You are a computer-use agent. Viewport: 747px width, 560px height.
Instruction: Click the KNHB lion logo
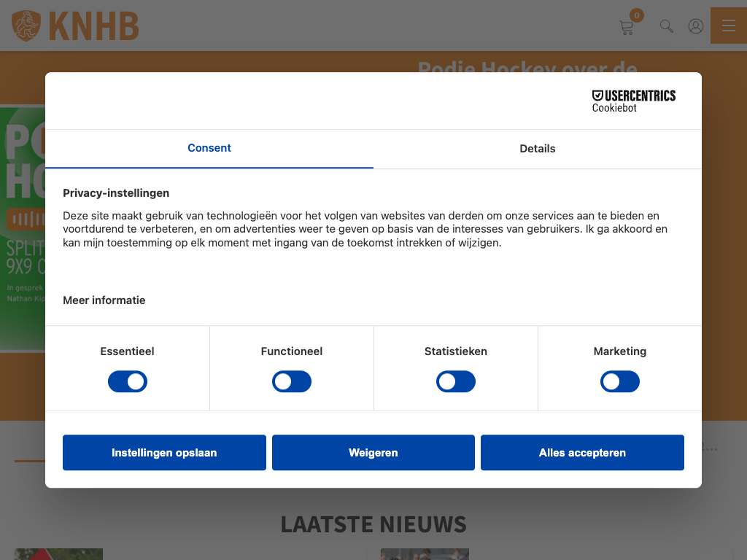[26, 26]
